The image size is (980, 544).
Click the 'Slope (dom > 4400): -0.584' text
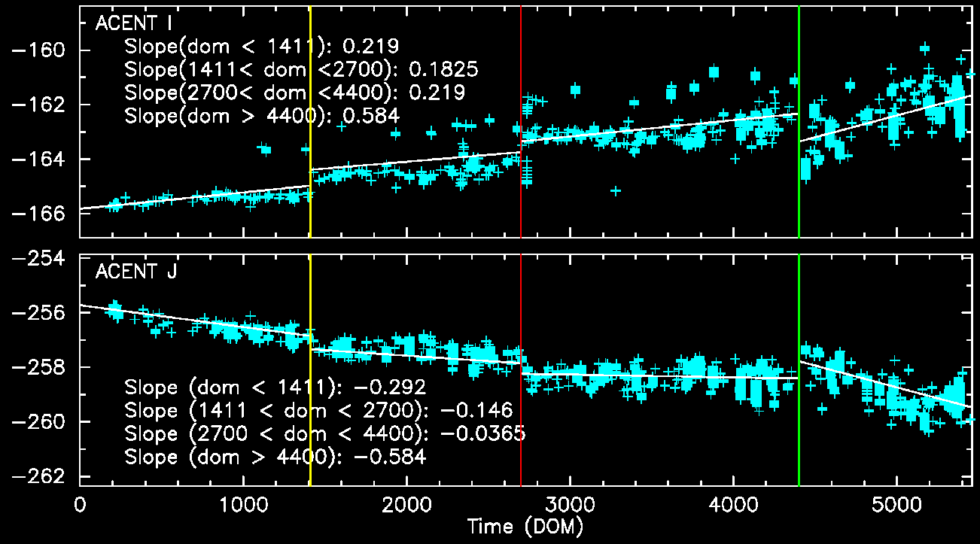click(275, 457)
